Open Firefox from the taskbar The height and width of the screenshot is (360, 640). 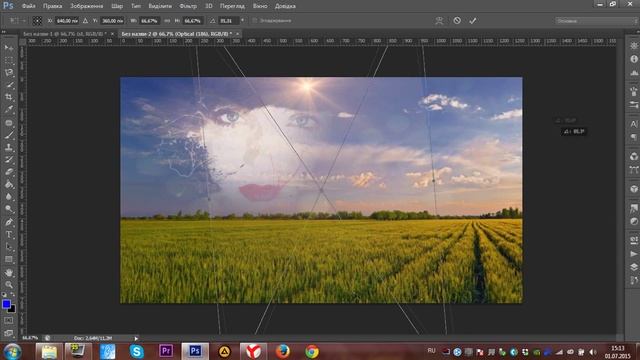282,351
